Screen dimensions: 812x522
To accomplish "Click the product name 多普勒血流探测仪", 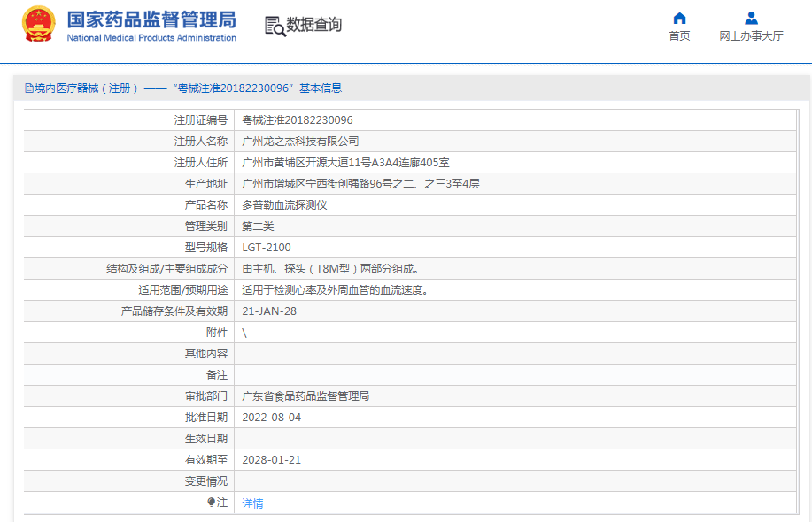I will pyautogui.click(x=284, y=205).
